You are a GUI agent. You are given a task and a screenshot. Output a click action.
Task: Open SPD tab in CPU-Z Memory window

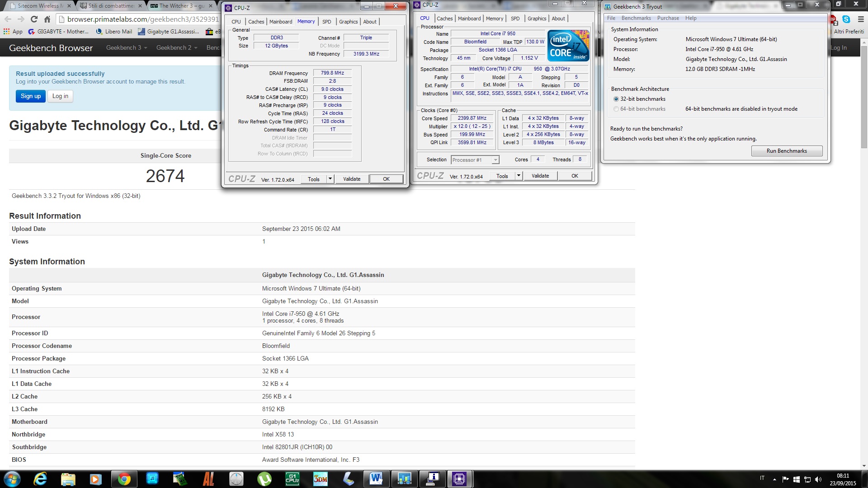[326, 22]
